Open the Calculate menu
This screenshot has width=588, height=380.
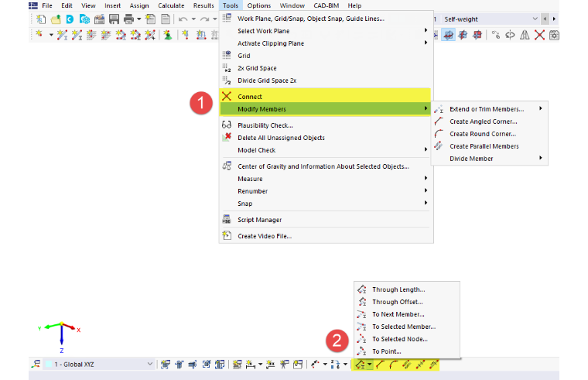[171, 5]
